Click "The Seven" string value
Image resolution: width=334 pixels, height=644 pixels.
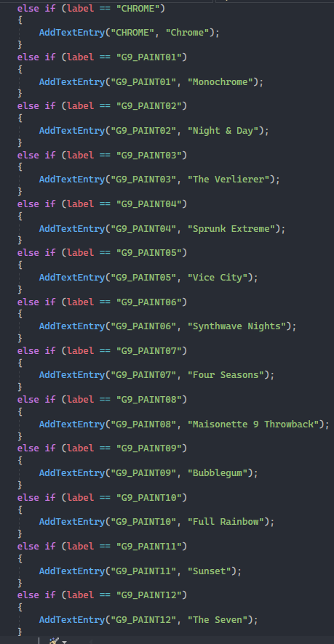coord(218,620)
